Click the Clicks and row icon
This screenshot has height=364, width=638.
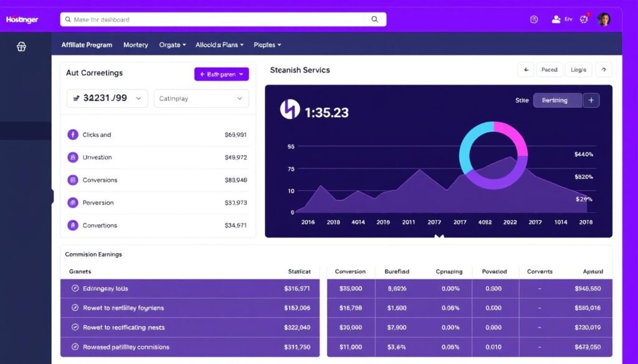tap(72, 134)
